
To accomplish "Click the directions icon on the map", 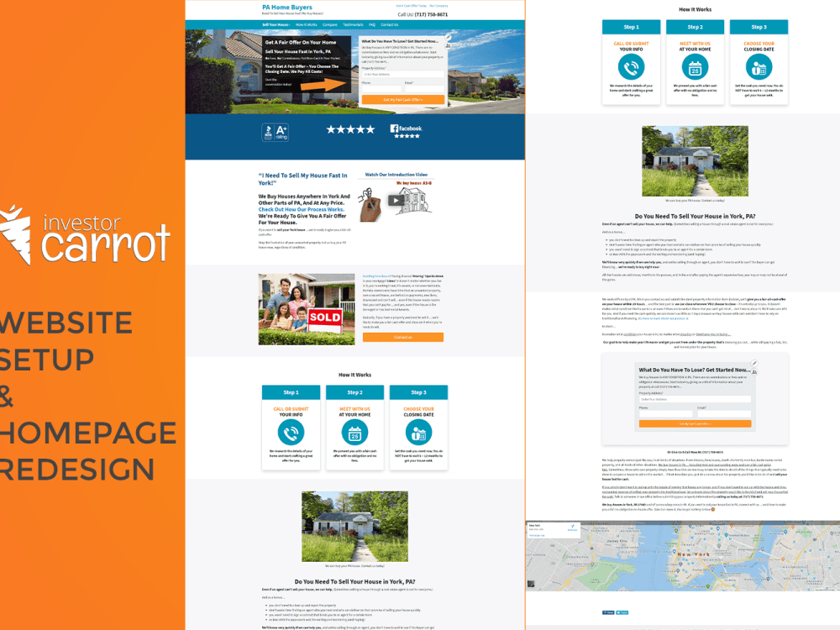I will pyautogui.click(x=572, y=528).
